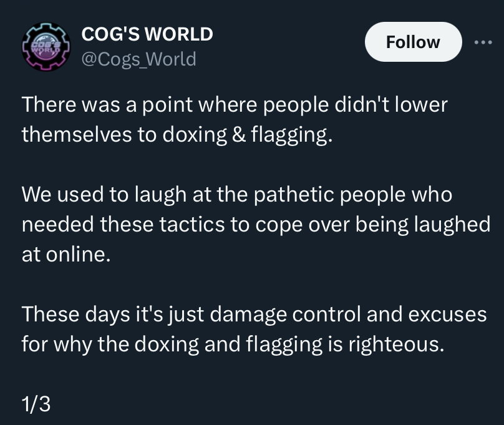Click the words "at online." in the tweet
Viewport: 504px width, 425px height.
click(66, 255)
